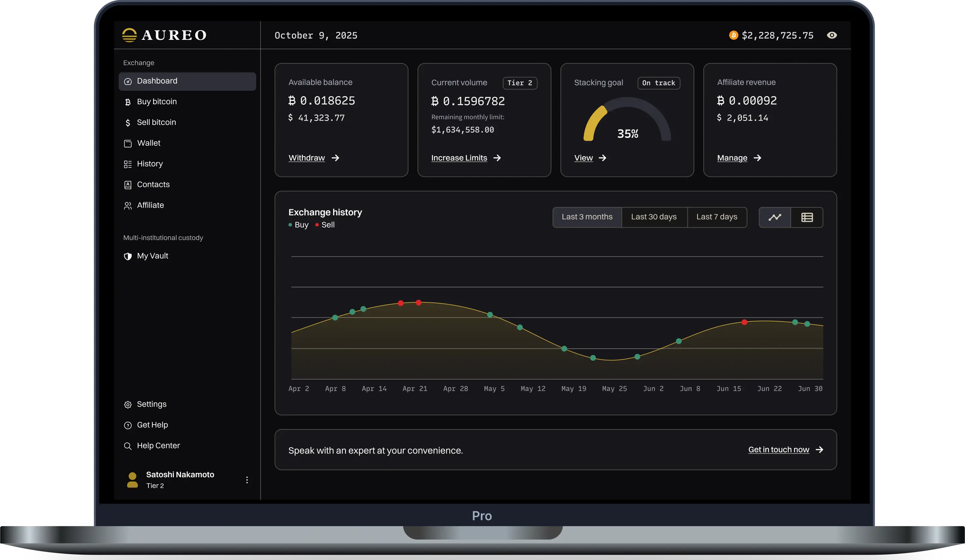Toggle balance visibility eye icon

(x=831, y=35)
